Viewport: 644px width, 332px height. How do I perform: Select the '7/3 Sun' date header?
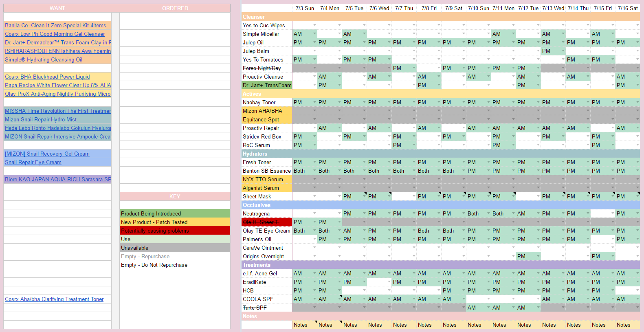305,8
